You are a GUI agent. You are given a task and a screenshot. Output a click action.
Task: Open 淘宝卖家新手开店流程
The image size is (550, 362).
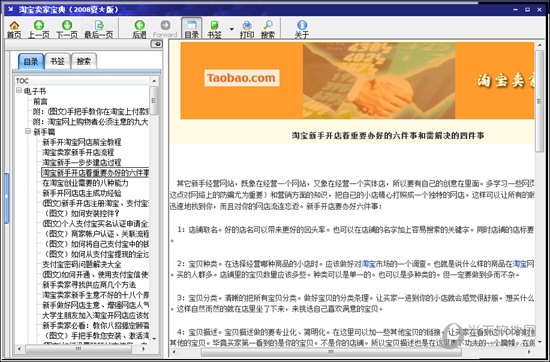coord(78,152)
